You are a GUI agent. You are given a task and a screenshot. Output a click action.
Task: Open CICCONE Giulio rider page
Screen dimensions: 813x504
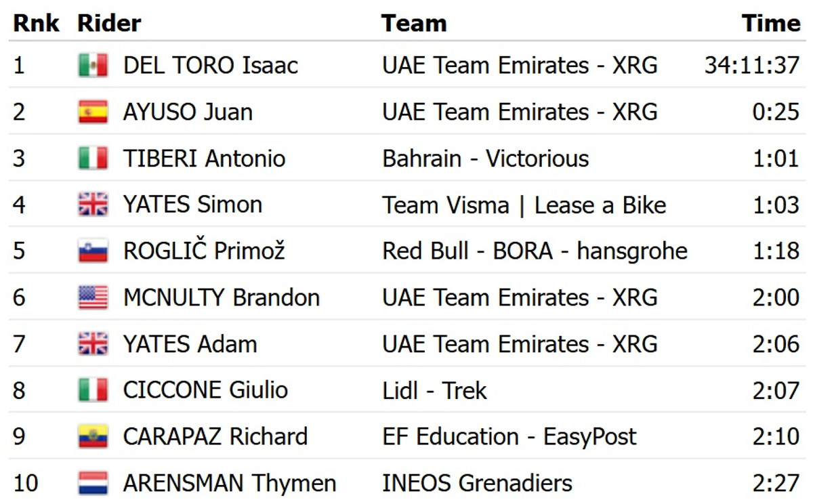pyautogui.click(x=205, y=391)
